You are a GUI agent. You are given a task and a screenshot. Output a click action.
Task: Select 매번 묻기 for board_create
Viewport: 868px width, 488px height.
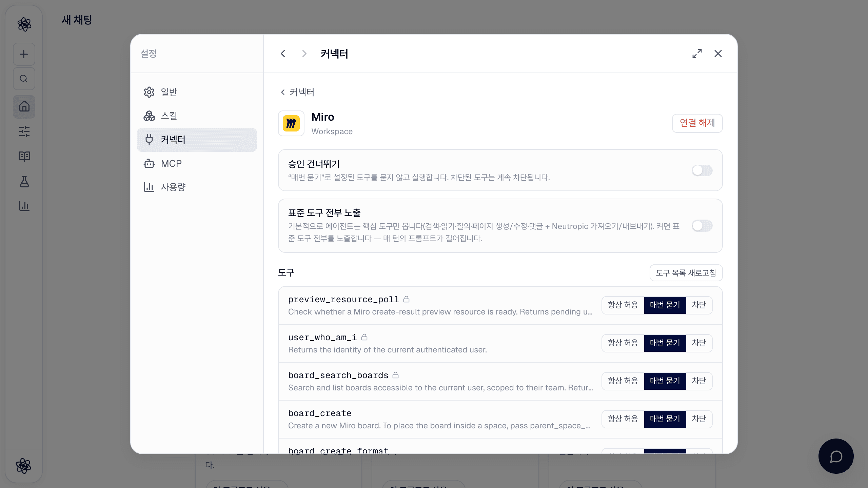[x=665, y=419]
